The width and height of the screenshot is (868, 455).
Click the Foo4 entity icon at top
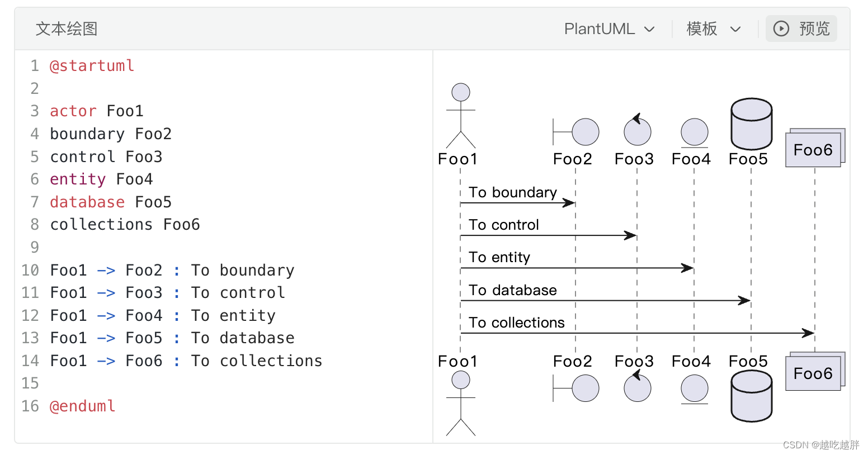point(694,132)
